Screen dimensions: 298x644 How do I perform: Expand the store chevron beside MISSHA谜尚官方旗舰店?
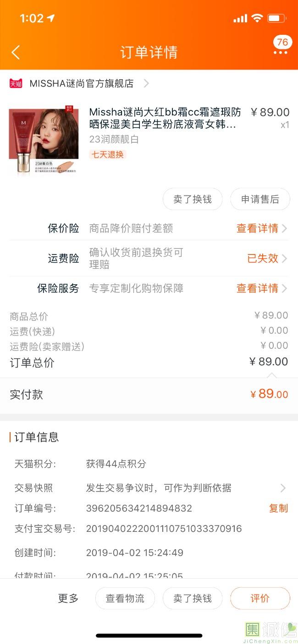(x=146, y=83)
